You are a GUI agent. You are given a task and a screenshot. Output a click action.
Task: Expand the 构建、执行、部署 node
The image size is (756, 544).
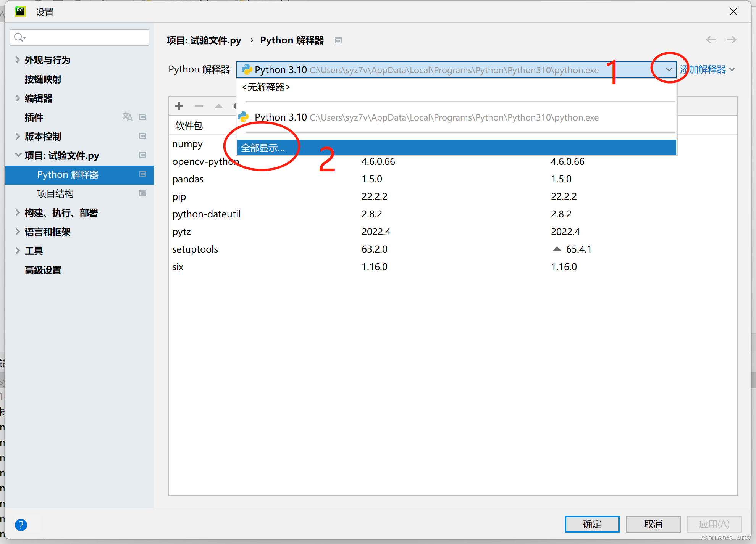18,212
